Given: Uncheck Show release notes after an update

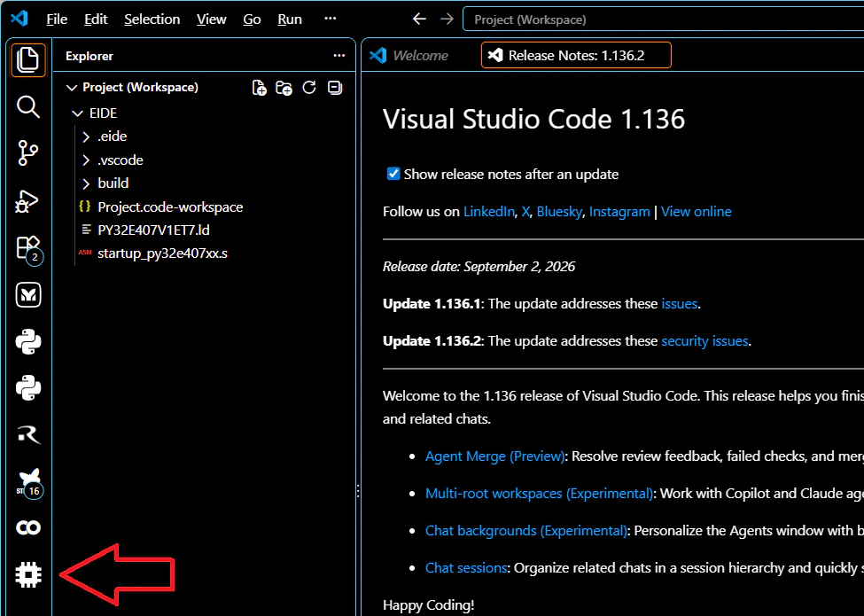Looking at the screenshot, I should [x=393, y=174].
